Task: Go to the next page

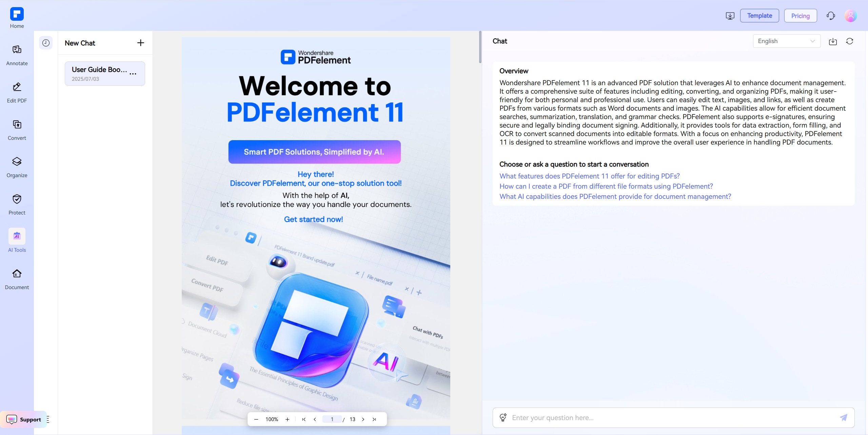Action: point(363,419)
